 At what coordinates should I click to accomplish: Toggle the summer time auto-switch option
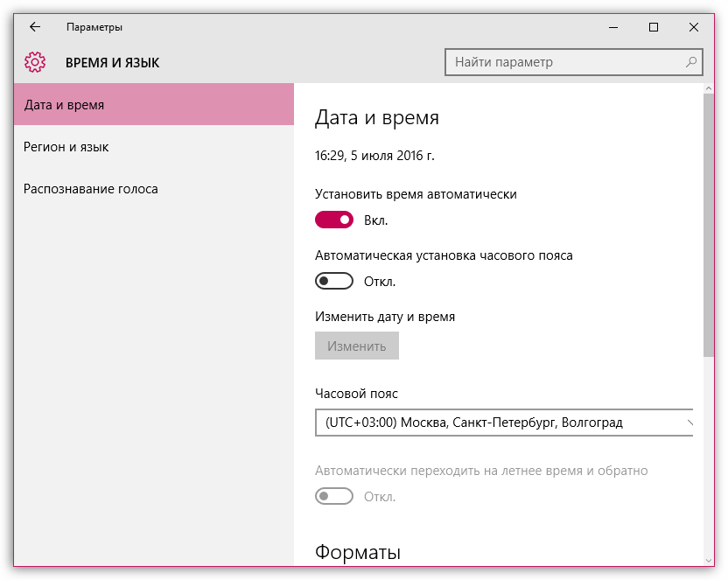tap(334, 496)
